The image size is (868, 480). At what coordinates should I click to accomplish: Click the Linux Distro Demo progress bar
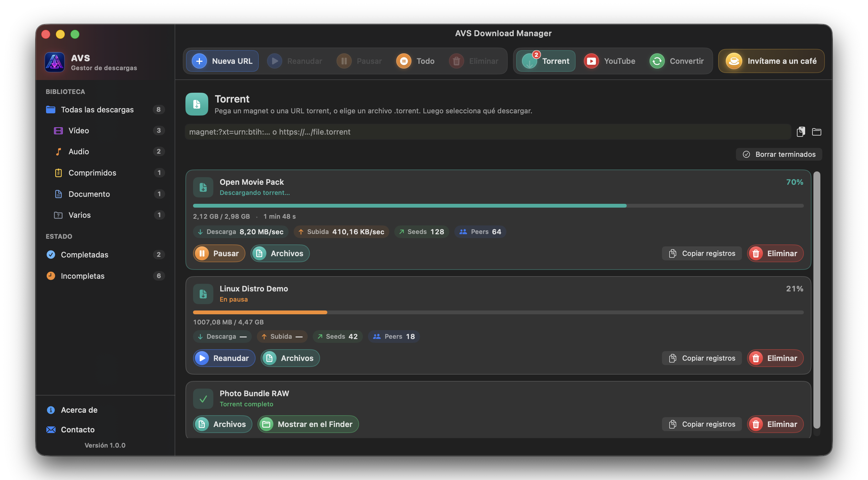point(498,312)
